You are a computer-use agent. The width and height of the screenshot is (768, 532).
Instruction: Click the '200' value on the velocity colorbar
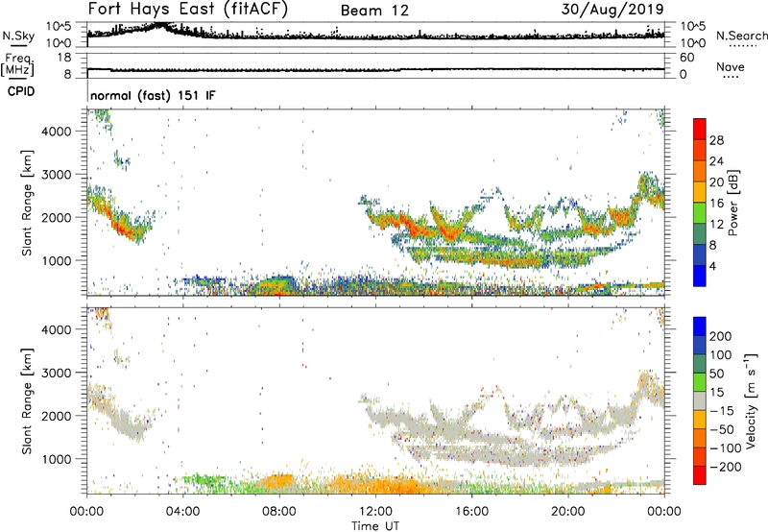pyautogui.click(x=721, y=336)
